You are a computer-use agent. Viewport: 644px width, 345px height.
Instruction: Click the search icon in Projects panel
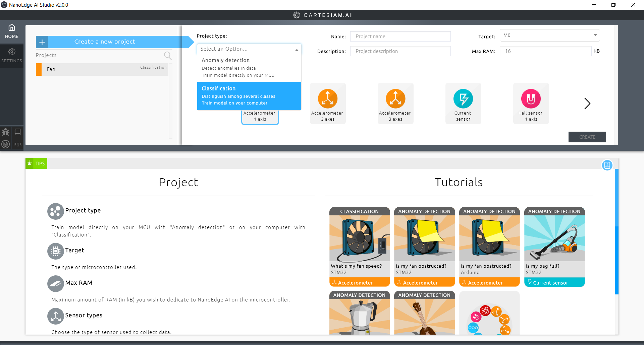(168, 56)
